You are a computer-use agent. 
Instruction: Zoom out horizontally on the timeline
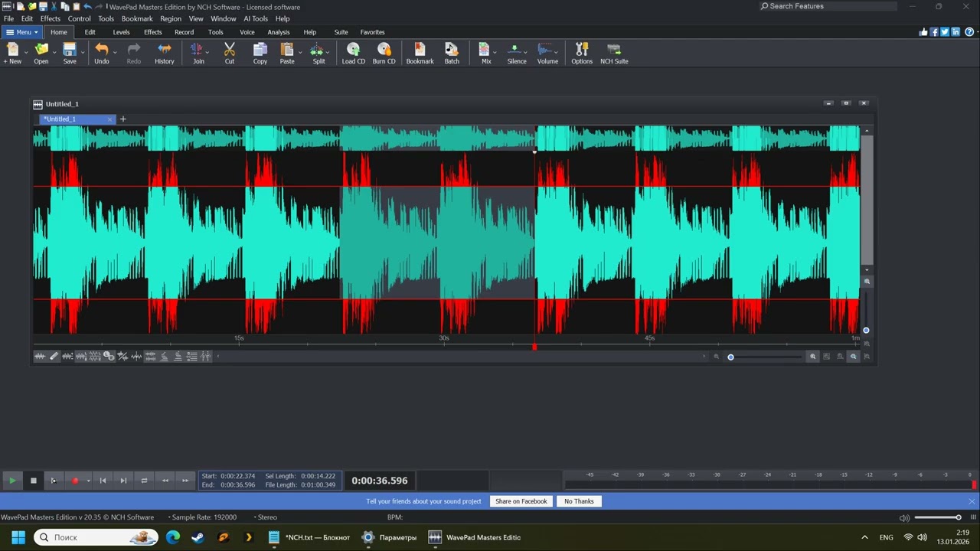coord(717,357)
